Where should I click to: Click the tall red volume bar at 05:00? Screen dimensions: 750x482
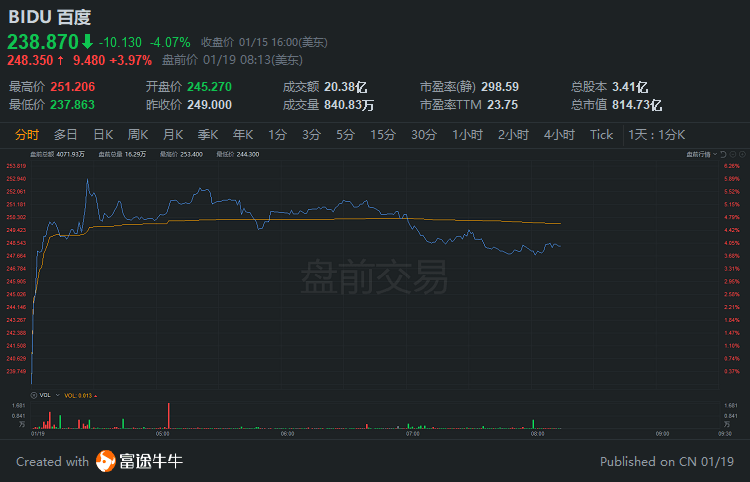[x=168, y=416]
